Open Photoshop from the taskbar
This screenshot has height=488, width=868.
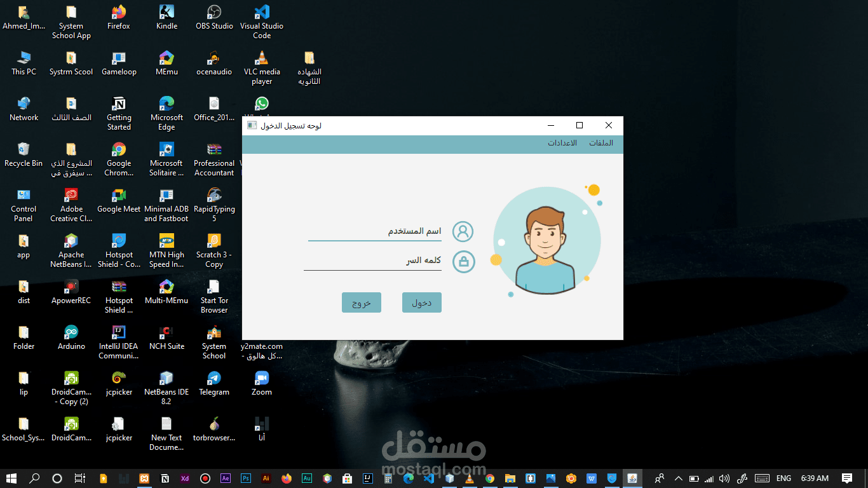[x=246, y=478]
